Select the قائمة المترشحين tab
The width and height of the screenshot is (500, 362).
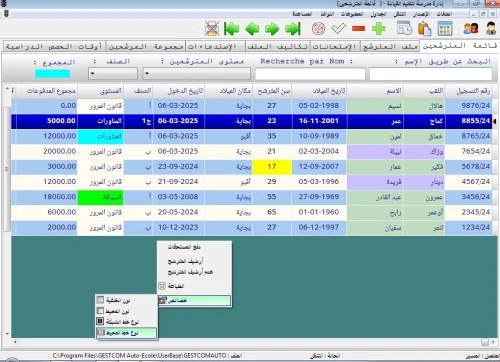(x=460, y=46)
